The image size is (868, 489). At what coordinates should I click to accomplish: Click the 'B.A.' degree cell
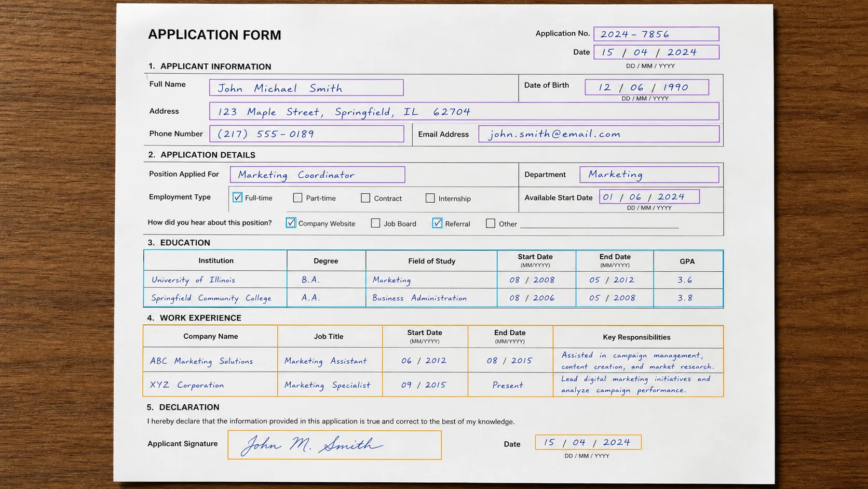(x=327, y=280)
